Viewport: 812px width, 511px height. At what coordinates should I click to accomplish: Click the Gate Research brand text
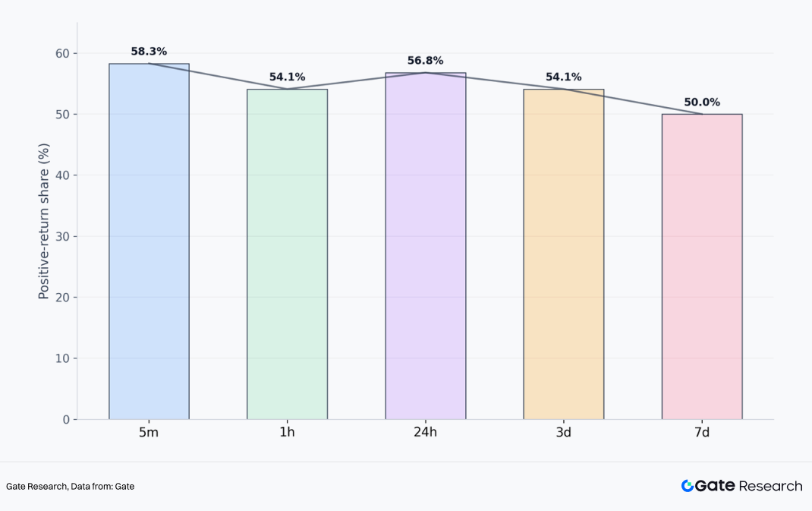pos(748,486)
